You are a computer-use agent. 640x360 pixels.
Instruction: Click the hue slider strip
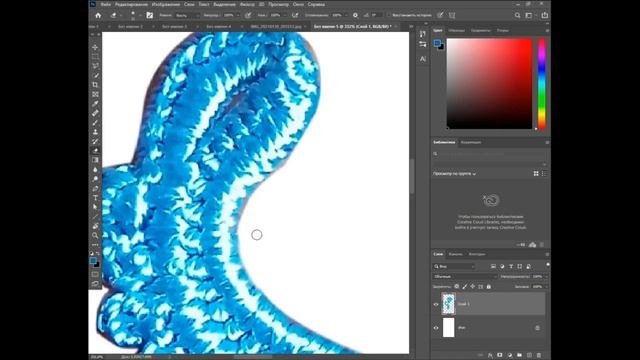tap(542, 84)
